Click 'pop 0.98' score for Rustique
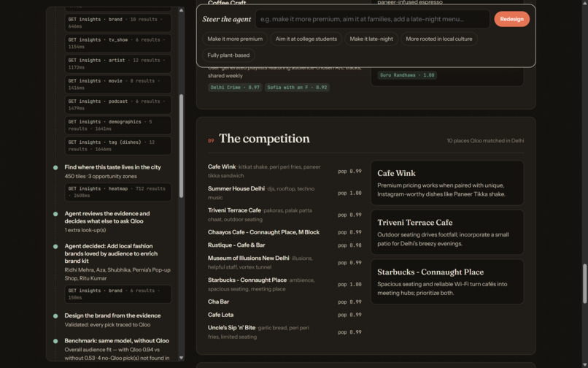Image resolution: width=588 pixels, height=368 pixels. pos(349,245)
